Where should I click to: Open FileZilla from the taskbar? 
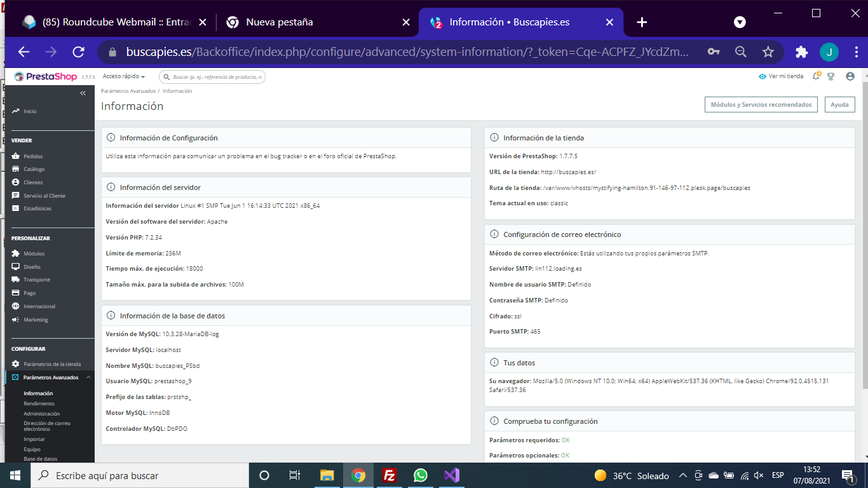pyautogui.click(x=390, y=475)
